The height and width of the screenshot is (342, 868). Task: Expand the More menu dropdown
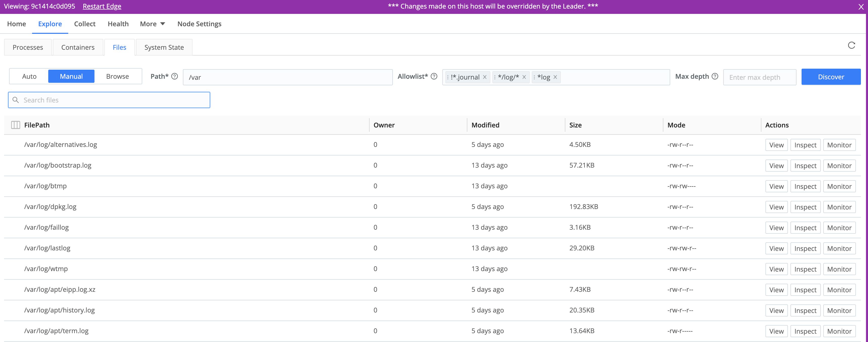[152, 24]
